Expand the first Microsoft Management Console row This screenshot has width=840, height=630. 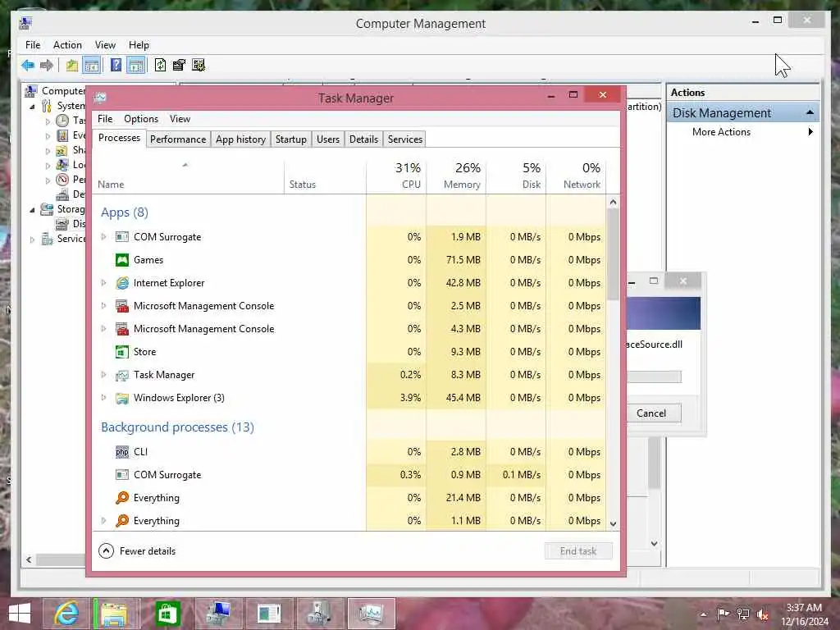104,306
